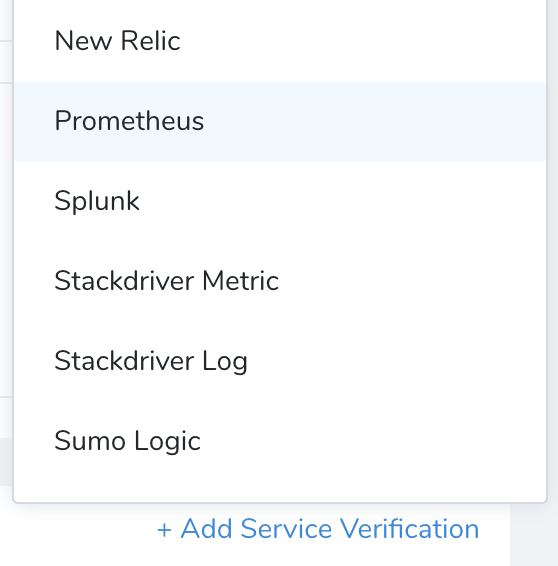Select Sumo Logic at the list bottom
The width and height of the screenshot is (558, 566).
(280, 441)
